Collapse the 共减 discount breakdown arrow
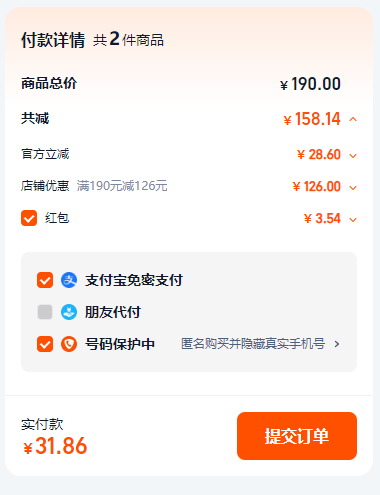Image resolution: width=380 pixels, height=495 pixels. pos(353,119)
